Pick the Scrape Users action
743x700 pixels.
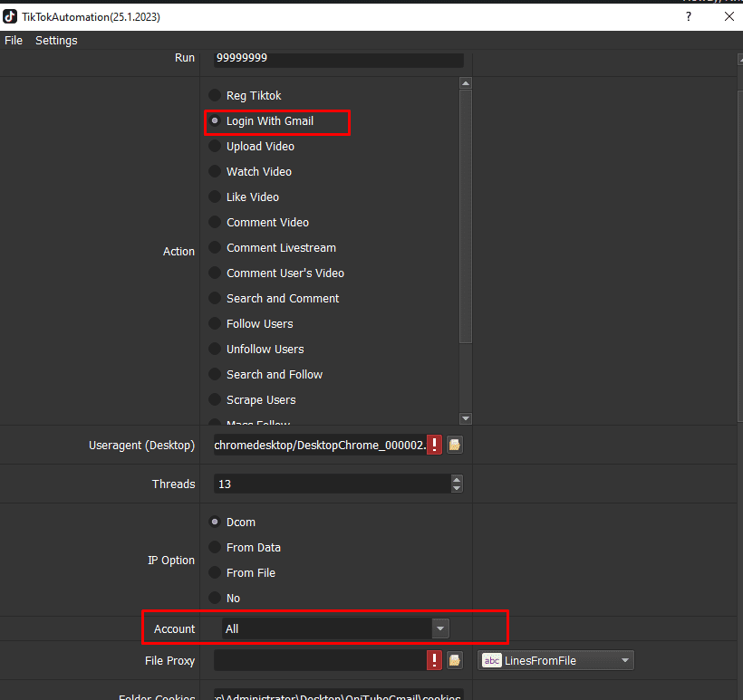[252, 399]
